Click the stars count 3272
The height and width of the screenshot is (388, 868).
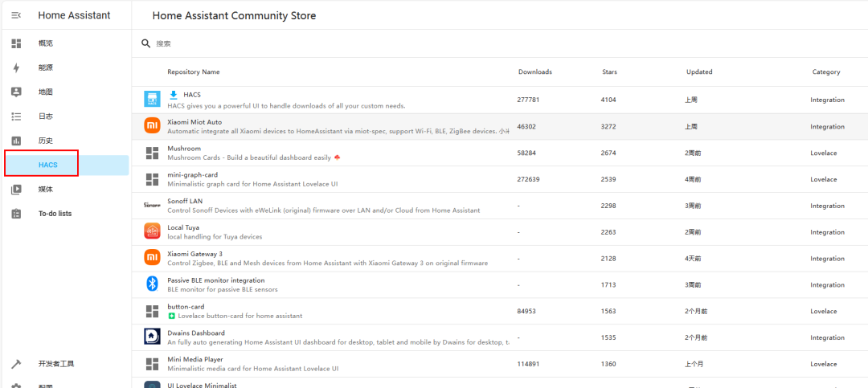tap(608, 127)
